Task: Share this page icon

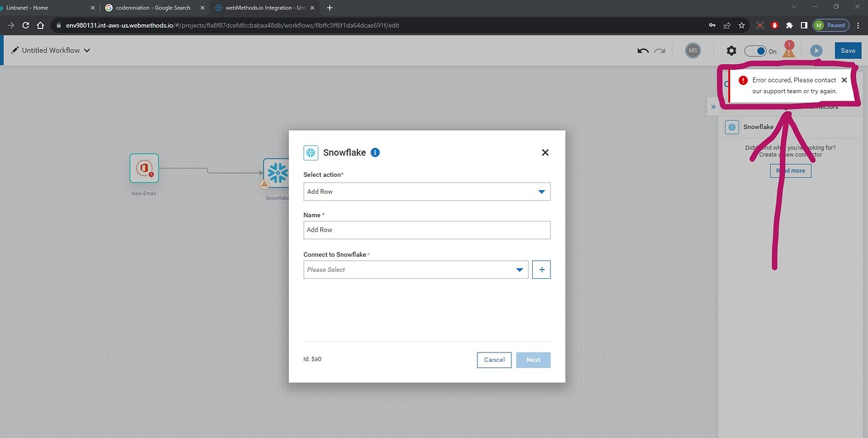Action: 726,25
